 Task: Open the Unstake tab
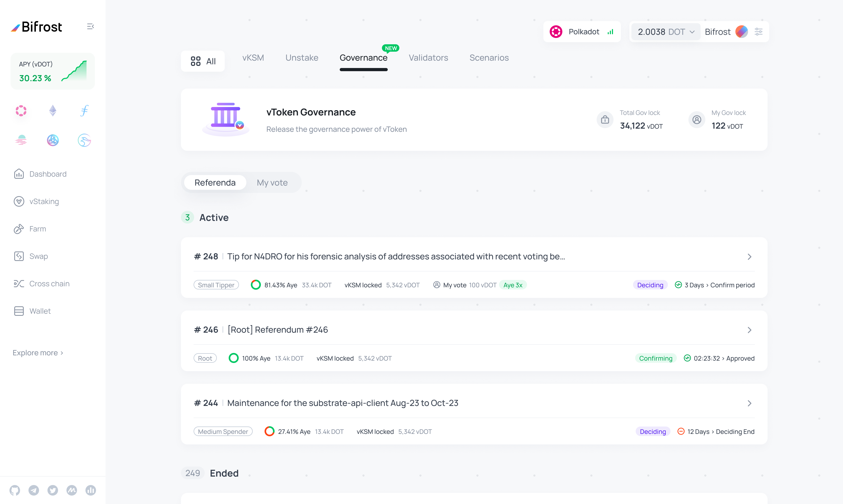(302, 58)
